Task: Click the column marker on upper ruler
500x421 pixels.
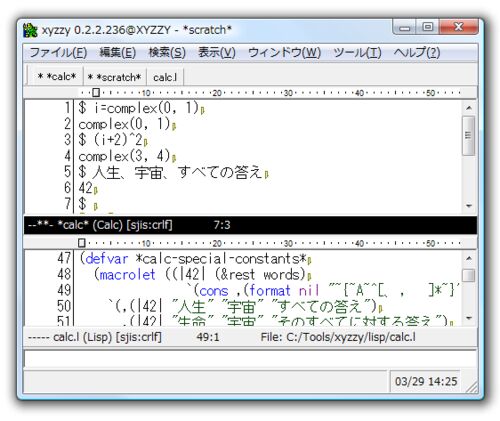Action: pyautogui.click(x=96, y=92)
